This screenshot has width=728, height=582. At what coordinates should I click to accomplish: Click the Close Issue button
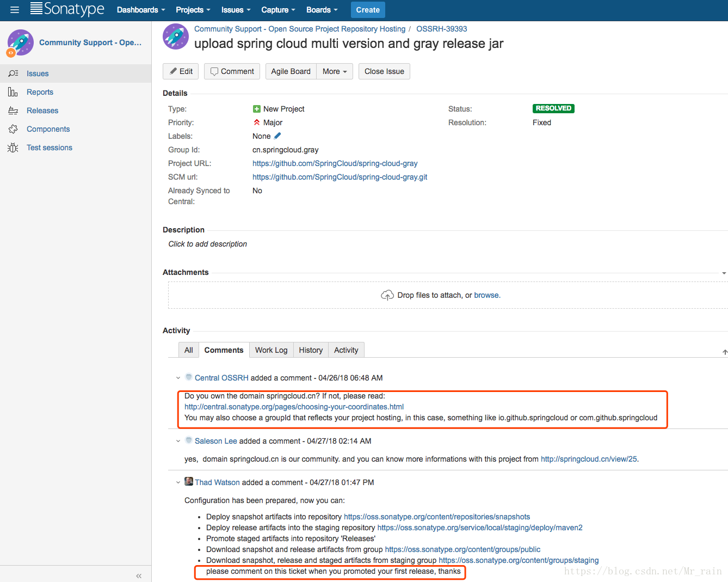click(x=384, y=71)
